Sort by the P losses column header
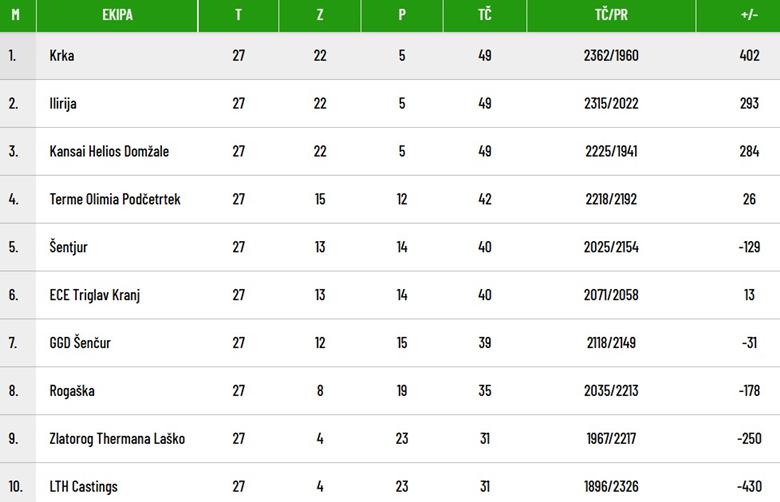Image resolution: width=780 pixels, height=502 pixels. point(402,15)
